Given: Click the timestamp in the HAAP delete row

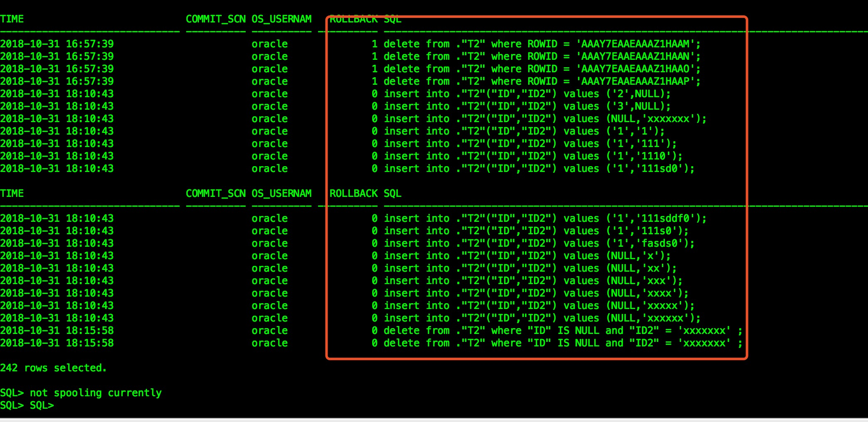Looking at the screenshot, I should click(x=57, y=81).
